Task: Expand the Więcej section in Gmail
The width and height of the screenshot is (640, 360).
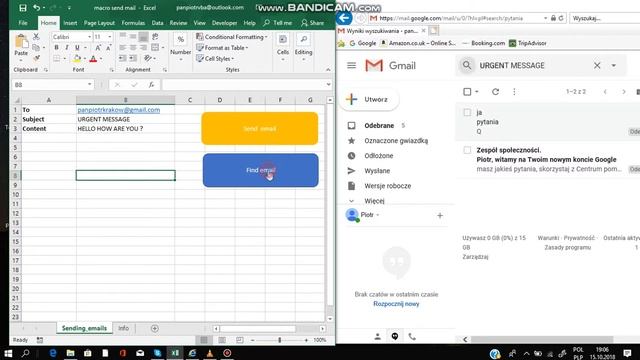Action: coord(374,201)
